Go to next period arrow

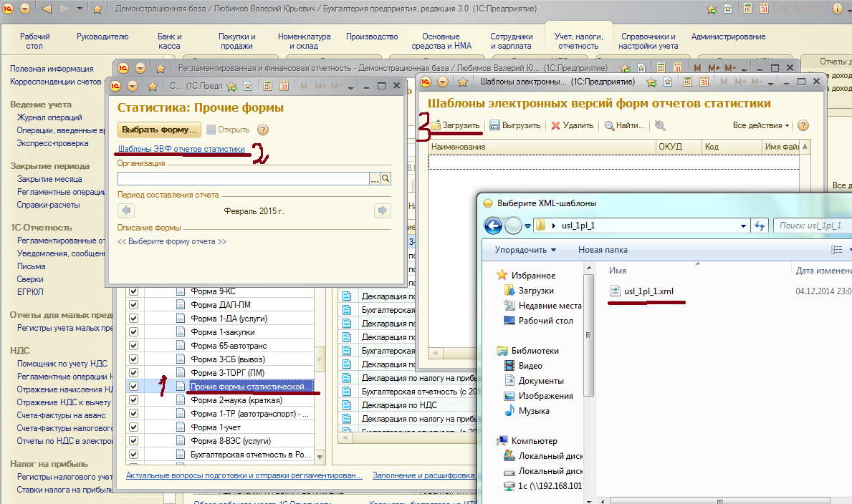(x=383, y=210)
